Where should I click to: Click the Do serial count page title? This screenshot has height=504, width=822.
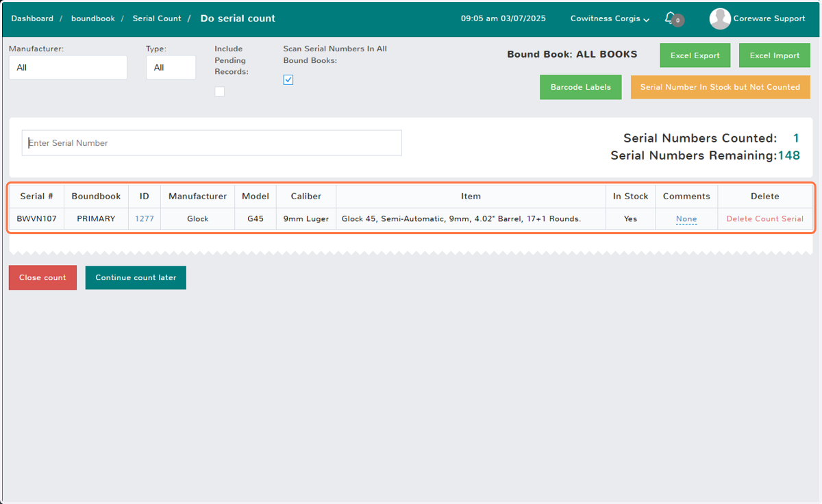[238, 18]
